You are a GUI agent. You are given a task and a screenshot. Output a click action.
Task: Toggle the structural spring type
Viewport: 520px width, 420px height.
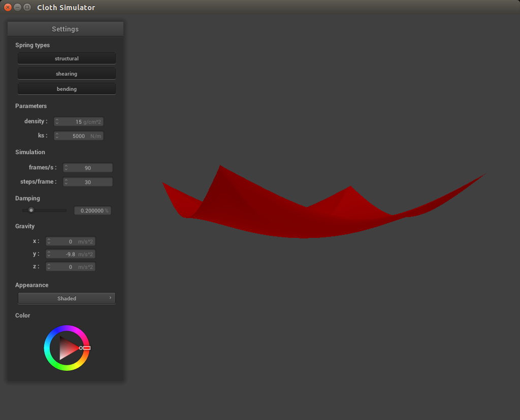coord(67,58)
